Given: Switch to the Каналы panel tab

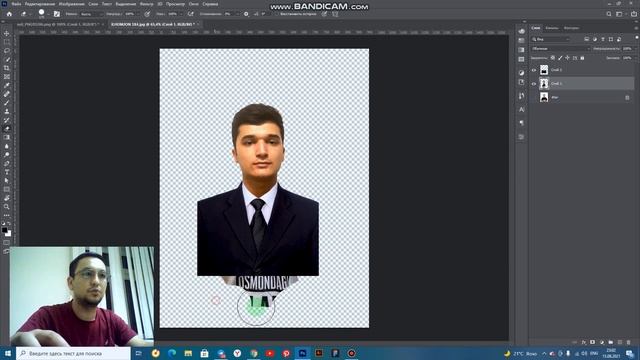Looking at the screenshot, I should (x=552, y=28).
